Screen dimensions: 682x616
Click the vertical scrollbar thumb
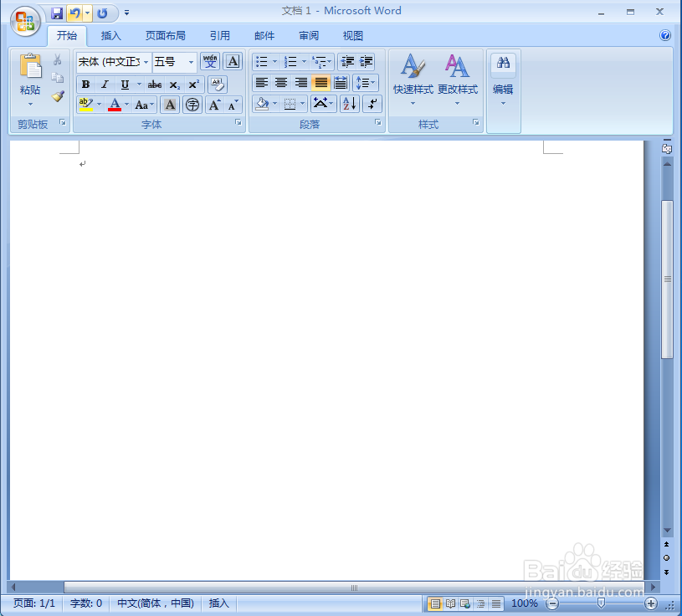(x=667, y=280)
